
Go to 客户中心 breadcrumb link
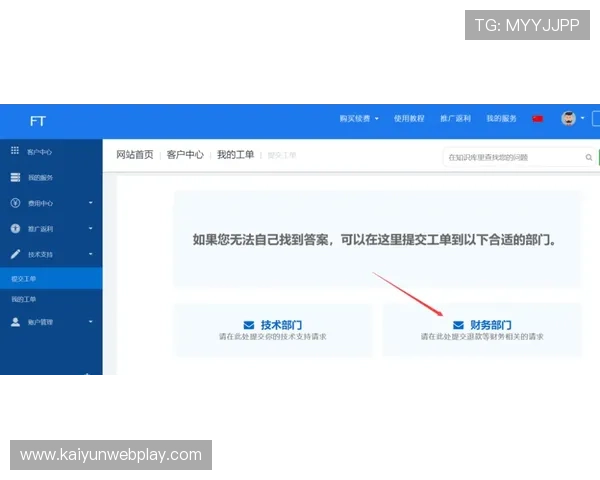coord(185,155)
